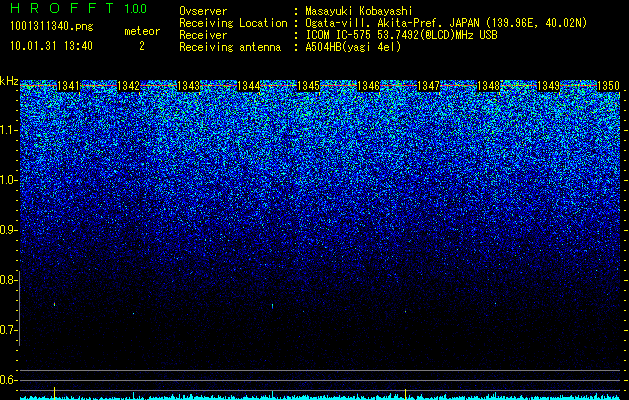Click the meteor label
This screenshot has height=400, width=629.
click(x=142, y=31)
